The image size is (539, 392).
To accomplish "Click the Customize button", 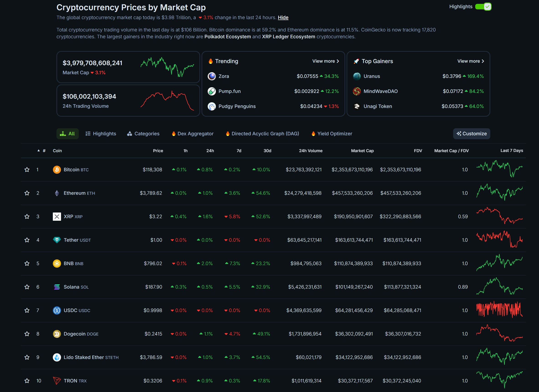I will tap(471, 134).
